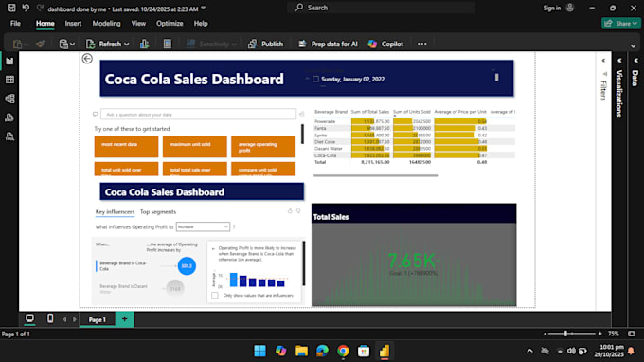This screenshot has height=362, width=644.
Task: Open Microsoft Edge from taskbar
Action: tap(322, 351)
